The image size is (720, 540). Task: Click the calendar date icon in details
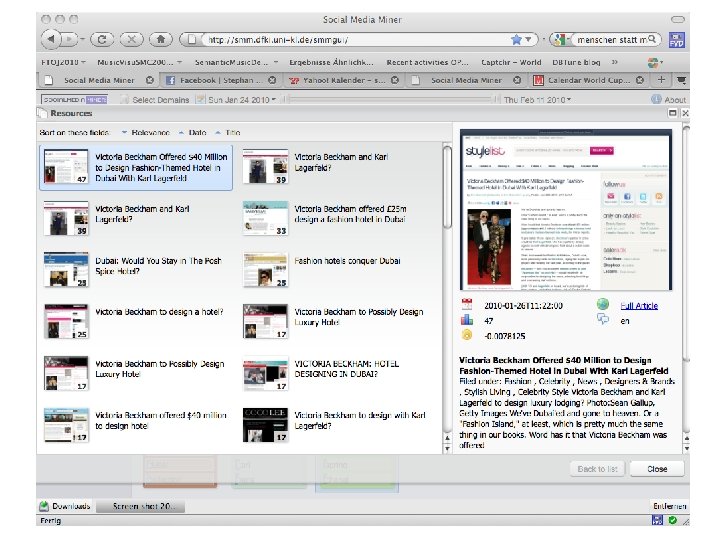(467, 304)
